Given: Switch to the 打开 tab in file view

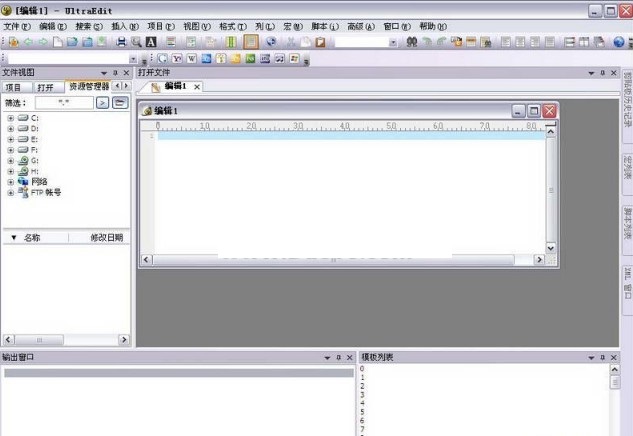Looking at the screenshot, I should coord(48,87).
